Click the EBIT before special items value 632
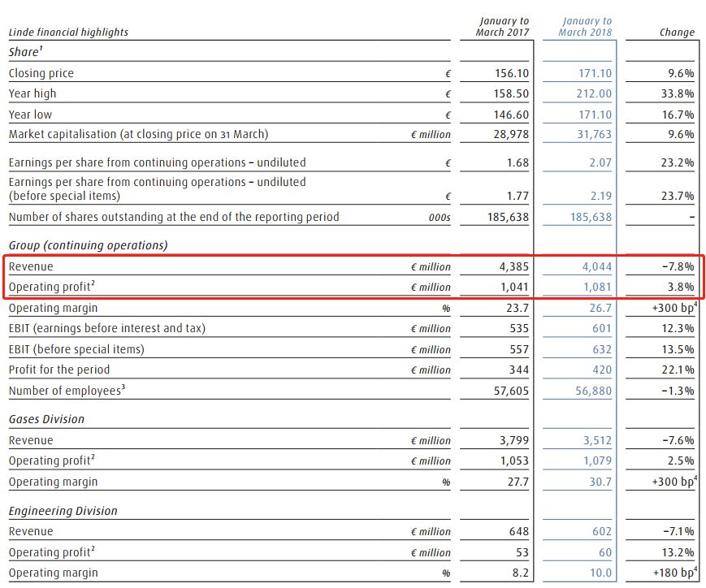The image size is (706, 588). click(x=602, y=349)
